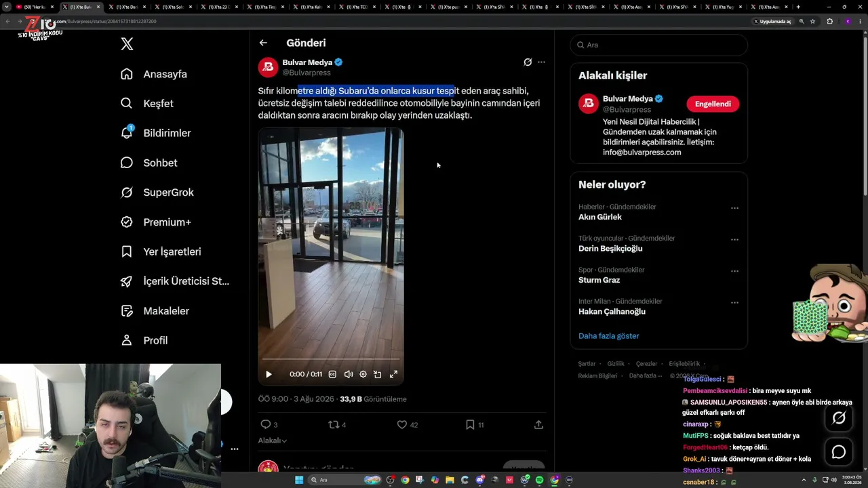The width and height of the screenshot is (868, 488).
Task: Open video settings gear
Action: (x=363, y=374)
